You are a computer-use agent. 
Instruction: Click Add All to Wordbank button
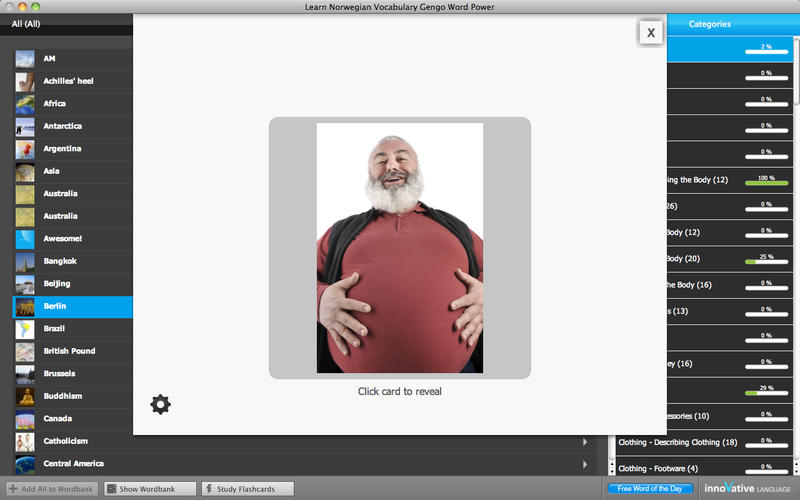click(52, 489)
